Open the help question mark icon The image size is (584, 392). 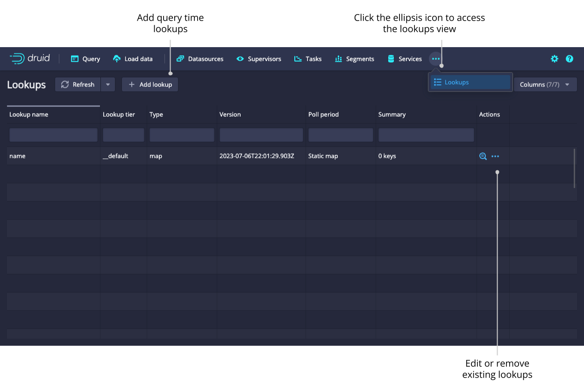[569, 59]
